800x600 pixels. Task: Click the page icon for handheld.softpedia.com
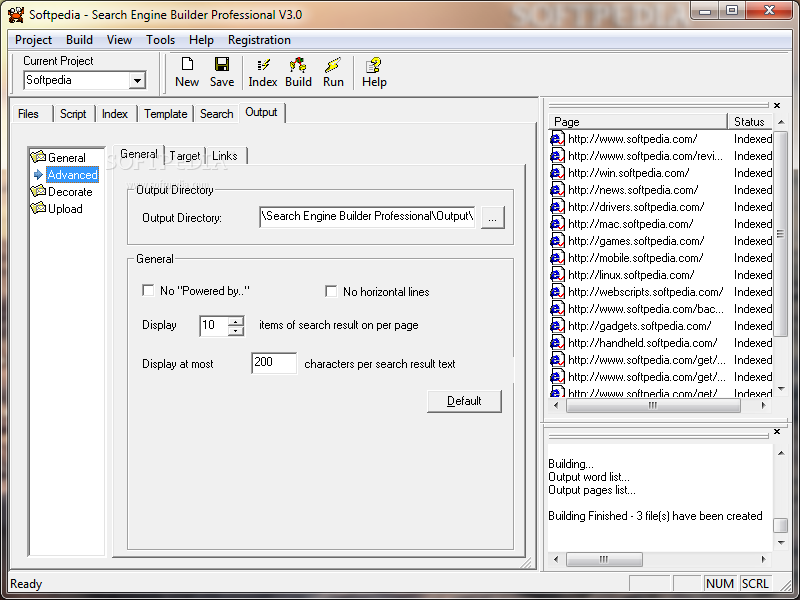557,343
